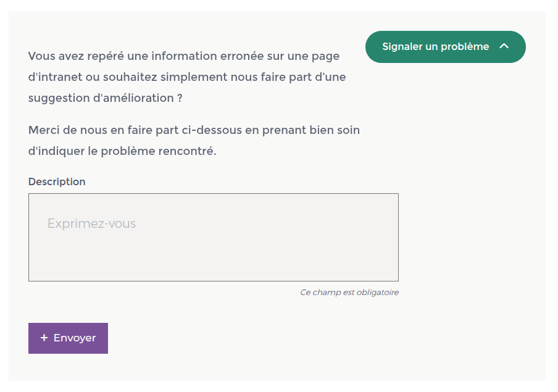Click the Description field label
The width and height of the screenshot is (558, 392).
tap(57, 182)
